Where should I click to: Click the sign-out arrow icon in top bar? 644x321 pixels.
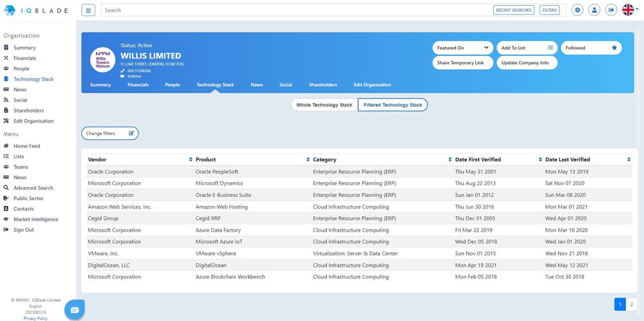click(x=611, y=10)
